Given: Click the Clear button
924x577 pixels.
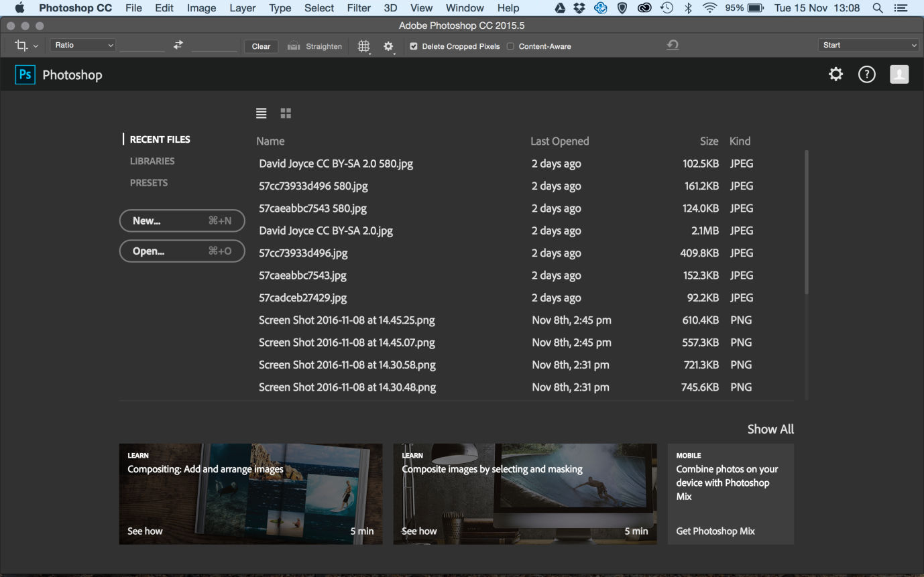Looking at the screenshot, I should point(261,46).
